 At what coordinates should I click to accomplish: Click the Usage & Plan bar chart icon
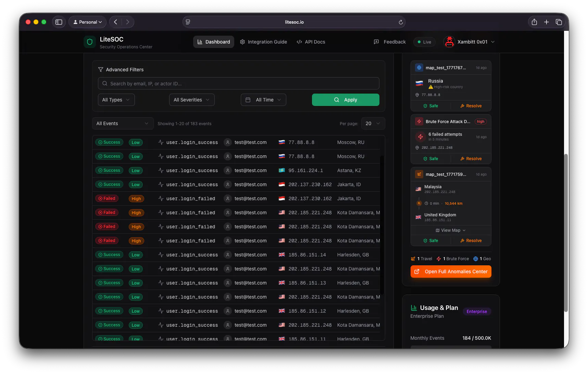coord(414,308)
